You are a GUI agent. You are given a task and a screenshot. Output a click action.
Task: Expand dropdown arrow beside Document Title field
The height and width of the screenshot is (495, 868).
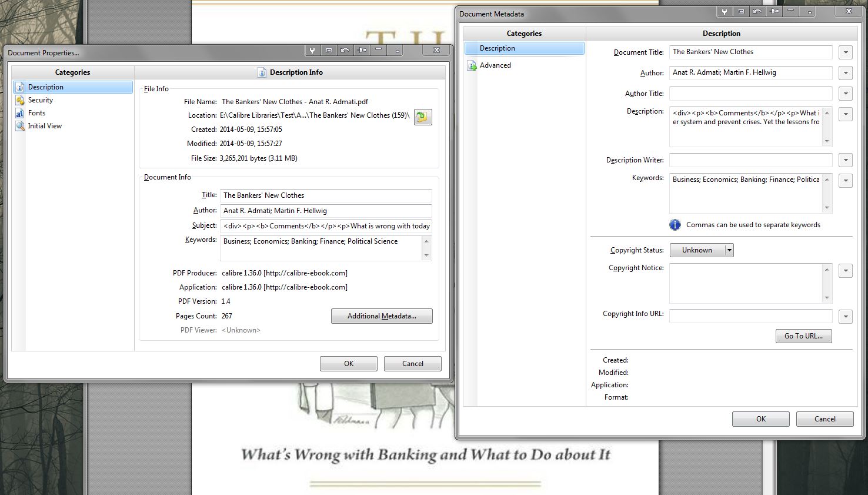[x=846, y=52]
